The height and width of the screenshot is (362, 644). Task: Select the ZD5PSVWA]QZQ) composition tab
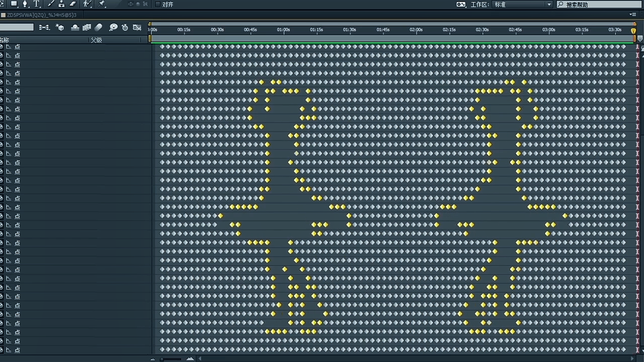pyautogui.click(x=42, y=15)
